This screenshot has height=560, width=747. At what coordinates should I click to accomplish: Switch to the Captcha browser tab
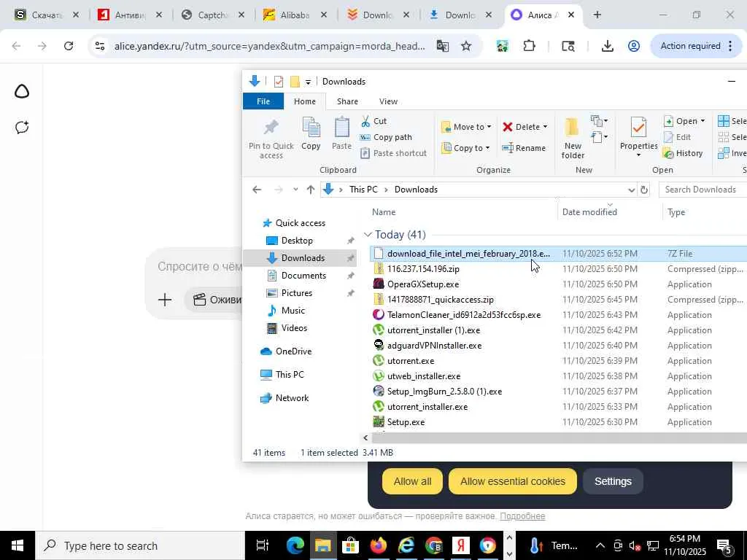212,15
